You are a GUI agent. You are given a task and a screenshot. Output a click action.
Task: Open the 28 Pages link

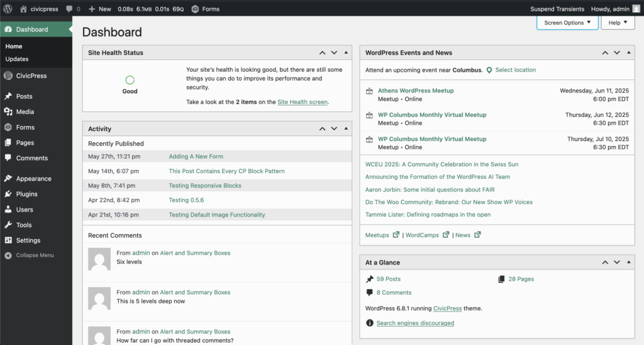click(x=521, y=279)
